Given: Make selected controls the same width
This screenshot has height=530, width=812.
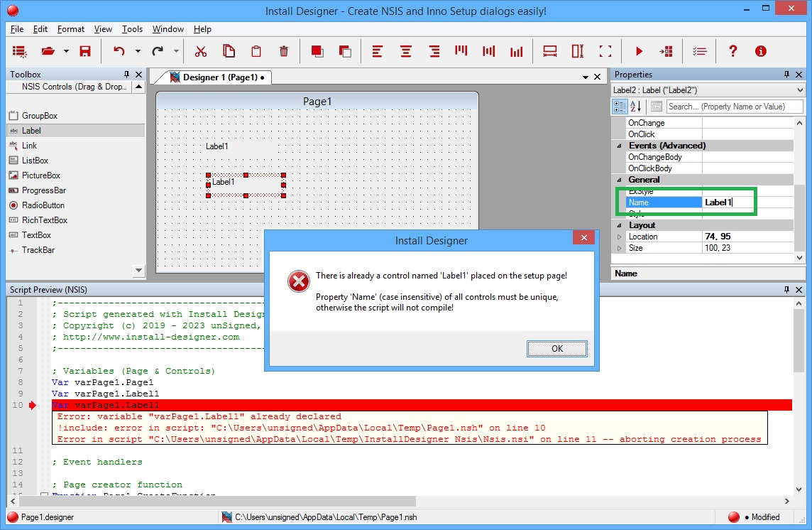Looking at the screenshot, I should click(550, 51).
